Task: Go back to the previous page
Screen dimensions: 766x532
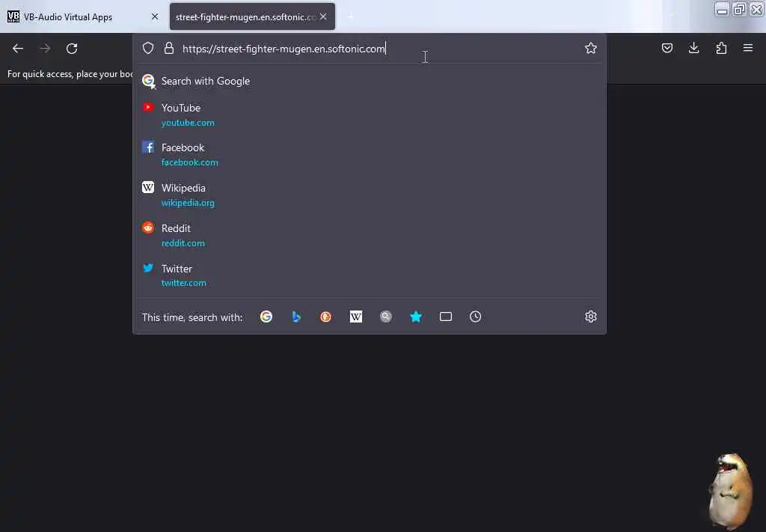Action: 18,49
